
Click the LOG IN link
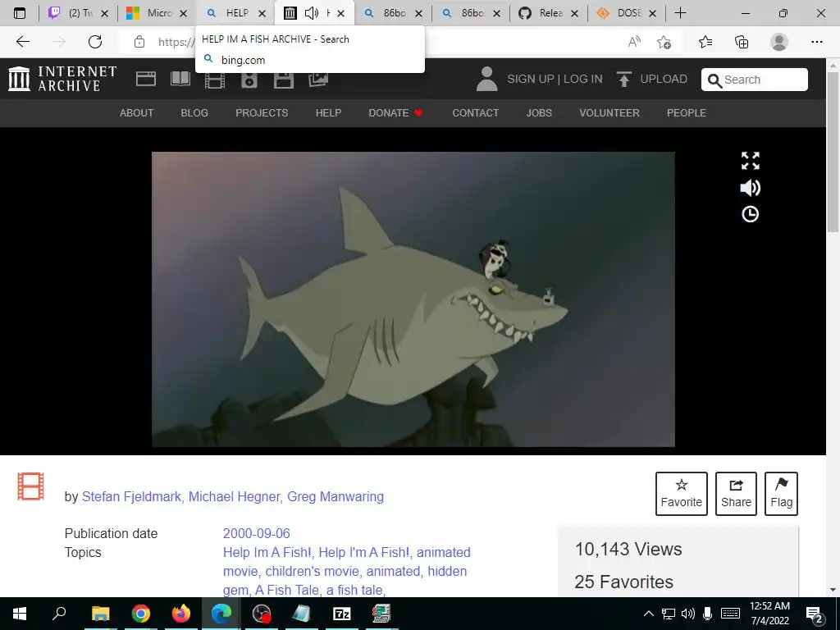pyautogui.click(x=583, y=80)
